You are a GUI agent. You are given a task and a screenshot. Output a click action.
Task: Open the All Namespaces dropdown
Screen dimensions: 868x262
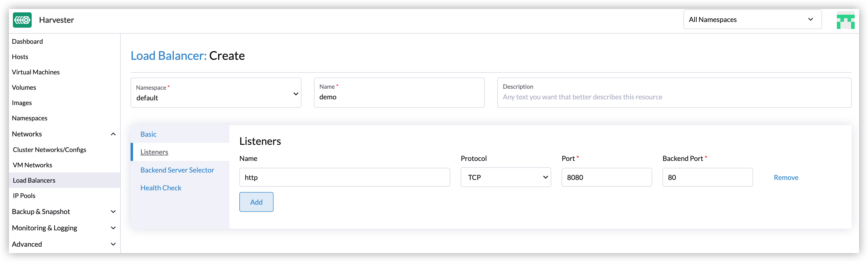[x=752, y=20]
